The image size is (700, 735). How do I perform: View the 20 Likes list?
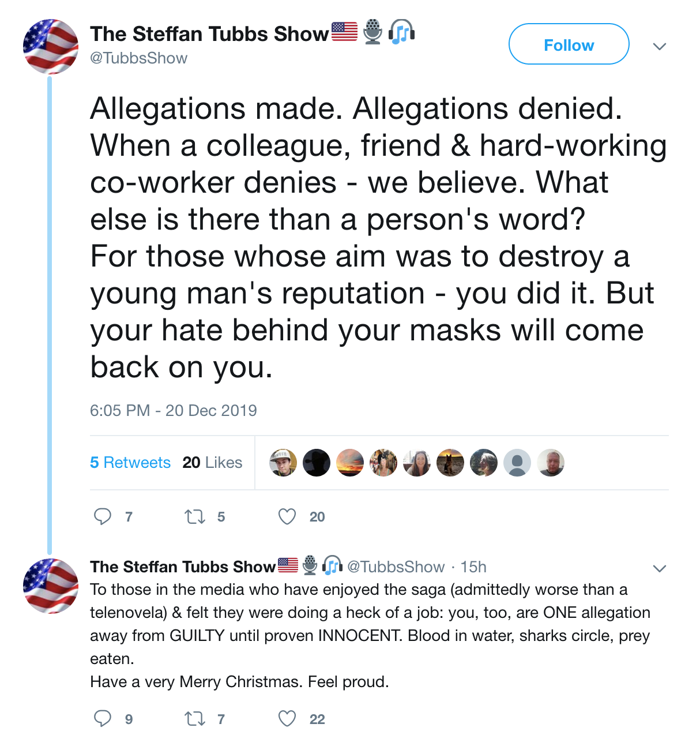pos(212,463)
